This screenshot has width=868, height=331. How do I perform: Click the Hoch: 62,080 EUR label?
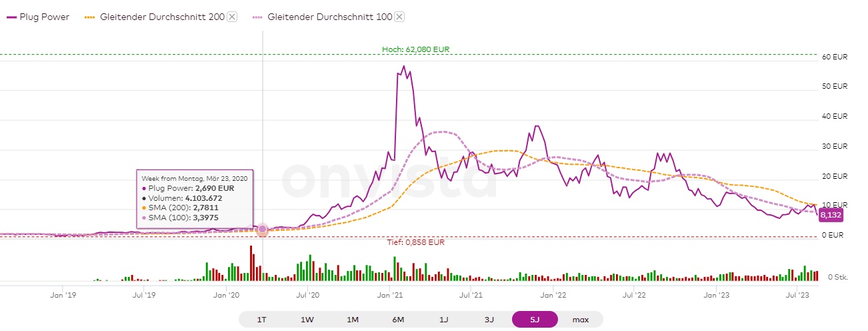click(417, 49)
